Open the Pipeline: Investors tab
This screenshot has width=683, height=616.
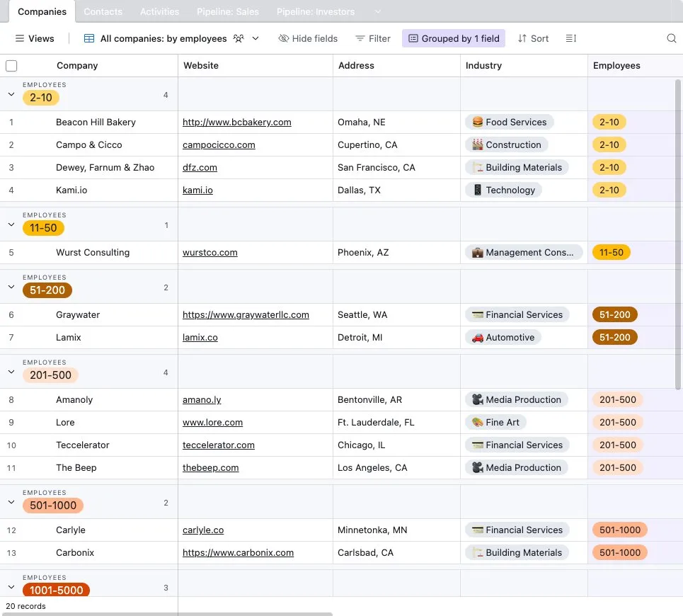coord(316,12)
